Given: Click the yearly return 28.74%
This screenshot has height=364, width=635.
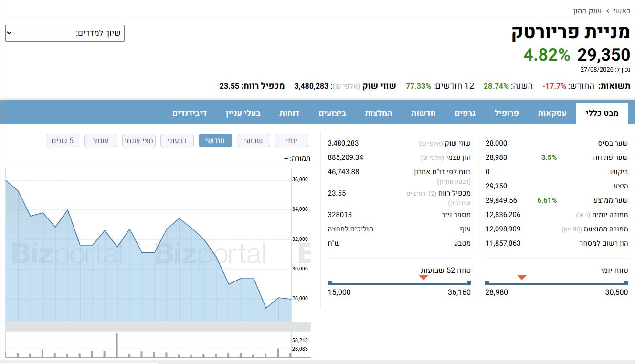Looking at the screenshot, I should click(496, 86).
